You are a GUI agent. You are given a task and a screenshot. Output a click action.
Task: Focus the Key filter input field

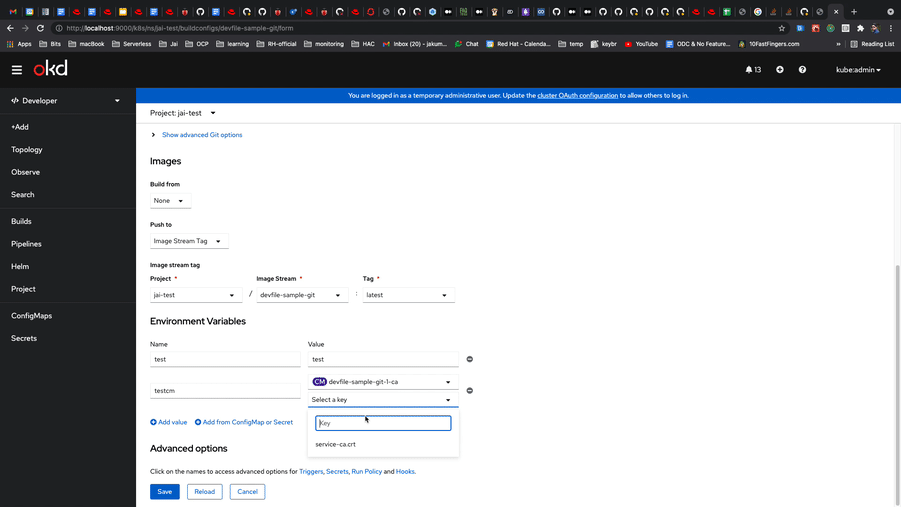click(383, 423)
